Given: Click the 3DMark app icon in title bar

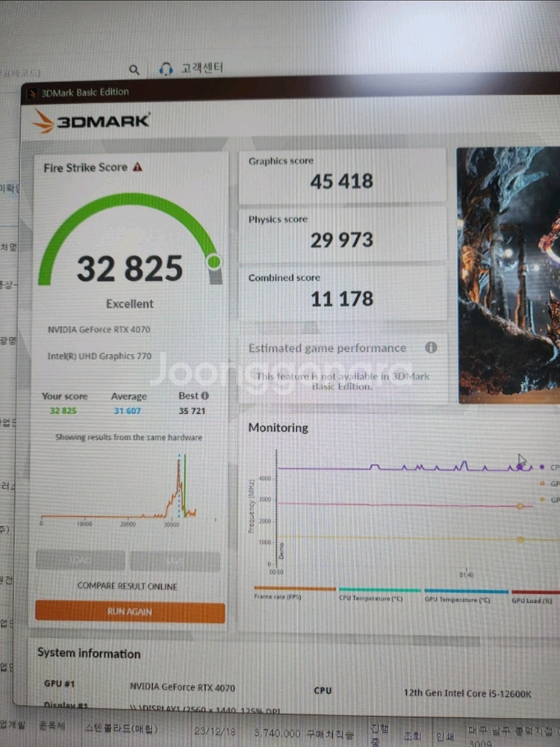Looking at the screenshot, I should [x=32, y=93].
